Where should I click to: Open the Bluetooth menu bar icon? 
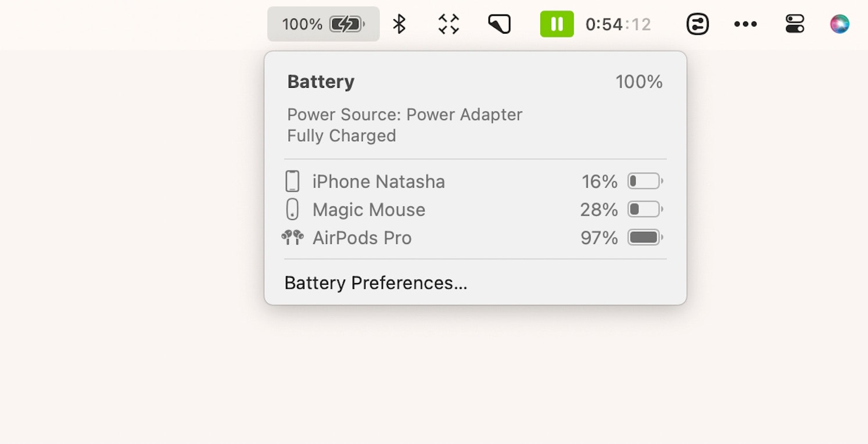tap(400, 24)
